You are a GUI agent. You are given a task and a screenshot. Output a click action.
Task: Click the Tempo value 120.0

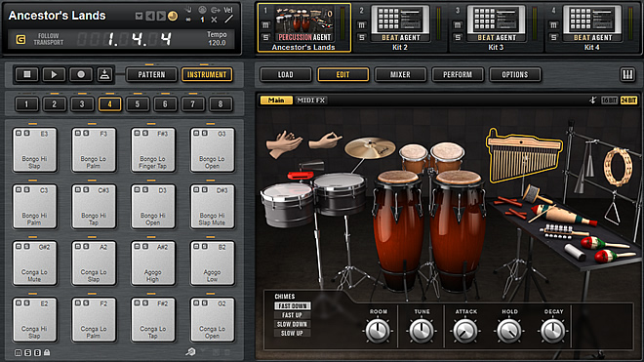[217, 43]
